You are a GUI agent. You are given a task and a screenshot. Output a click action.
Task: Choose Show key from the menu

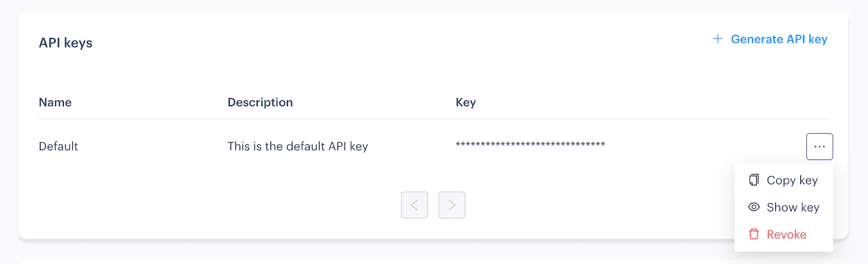(x=783, y=207)
